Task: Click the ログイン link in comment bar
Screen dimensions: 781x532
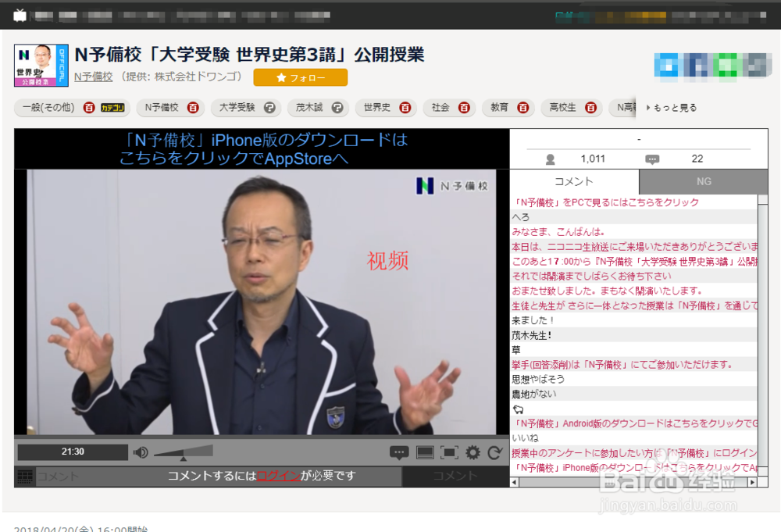Action: click(x=279, y=476)
